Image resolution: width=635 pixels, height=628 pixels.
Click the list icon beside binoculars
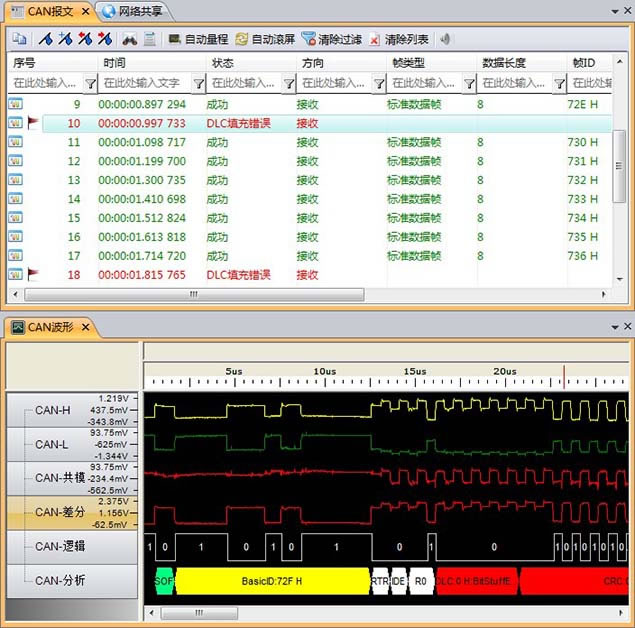coord(150,40)
